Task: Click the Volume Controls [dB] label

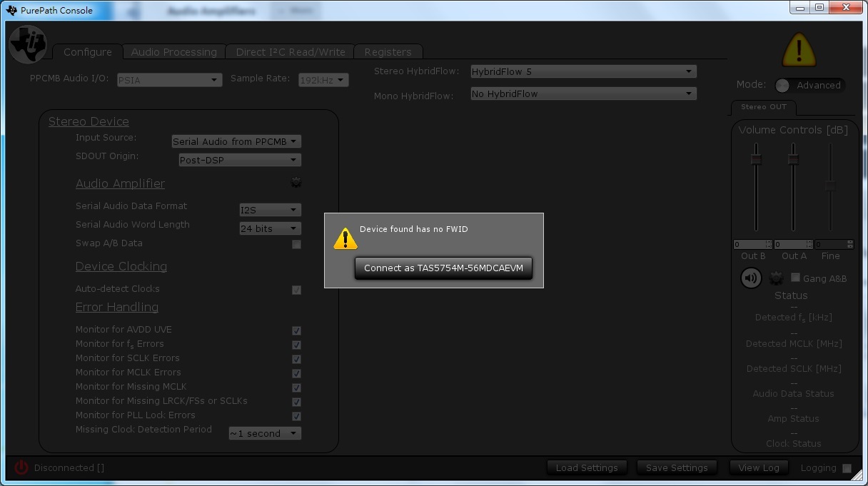Action: pyautogui.click(x=793, y=130)
